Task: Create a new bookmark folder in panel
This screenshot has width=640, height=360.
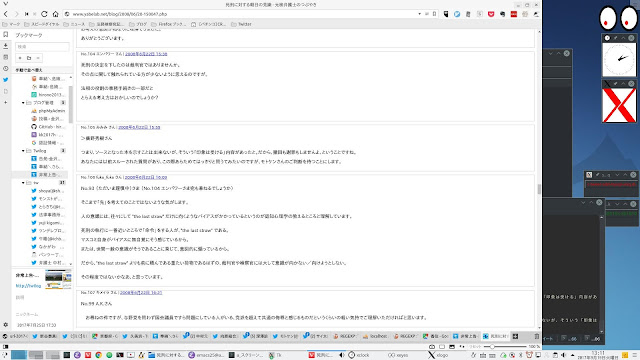Action: click(29, 58)
